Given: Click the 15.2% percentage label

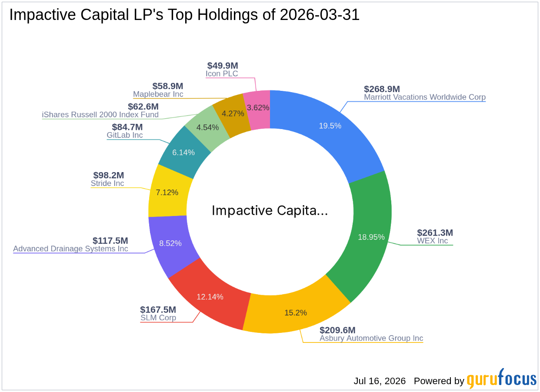Looking at the screenshot, I should point(296,312).
